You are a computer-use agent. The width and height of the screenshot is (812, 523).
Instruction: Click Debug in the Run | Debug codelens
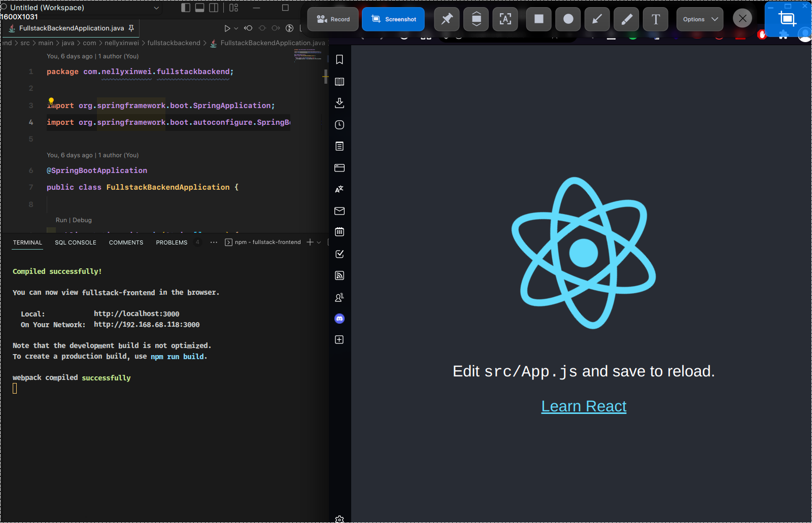tap(82, 220)
